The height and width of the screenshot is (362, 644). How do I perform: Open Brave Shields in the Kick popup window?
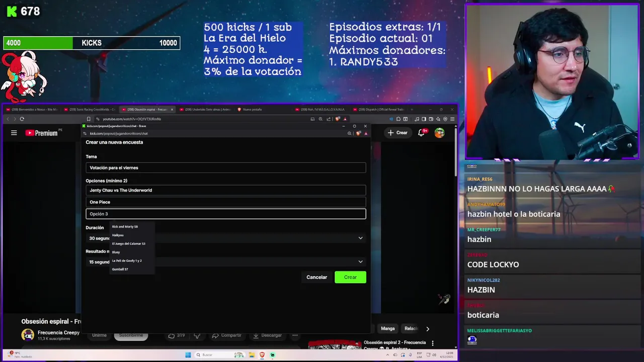click(358, 133)
